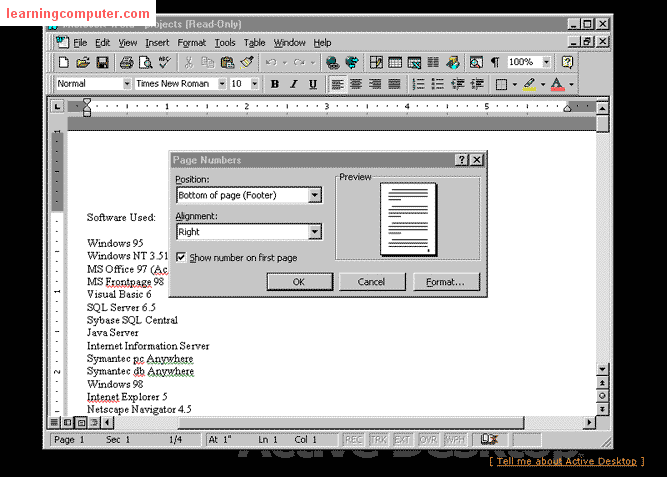Click the Insert Hyperlink globe icon
Screen dimensions: 667x477
tap(332, 63)
